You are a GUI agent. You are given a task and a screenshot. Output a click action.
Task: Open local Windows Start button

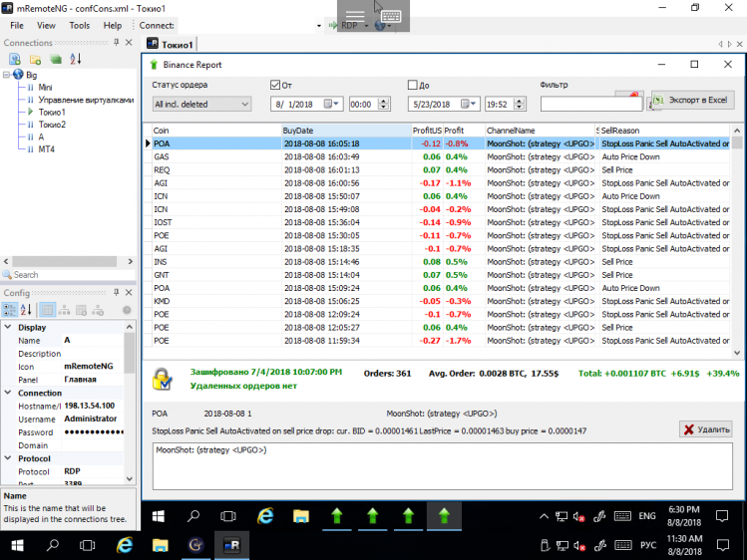[17, 545]
